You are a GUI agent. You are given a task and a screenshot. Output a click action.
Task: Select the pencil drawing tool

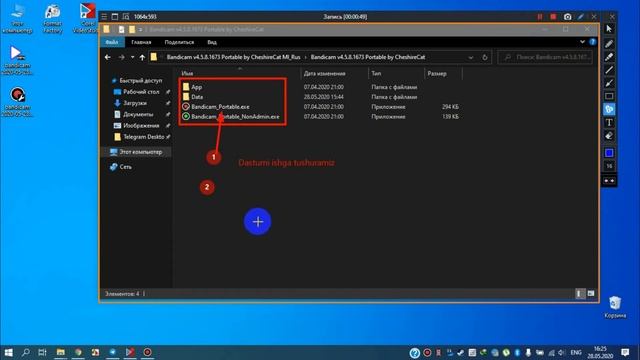click(609, 43)
